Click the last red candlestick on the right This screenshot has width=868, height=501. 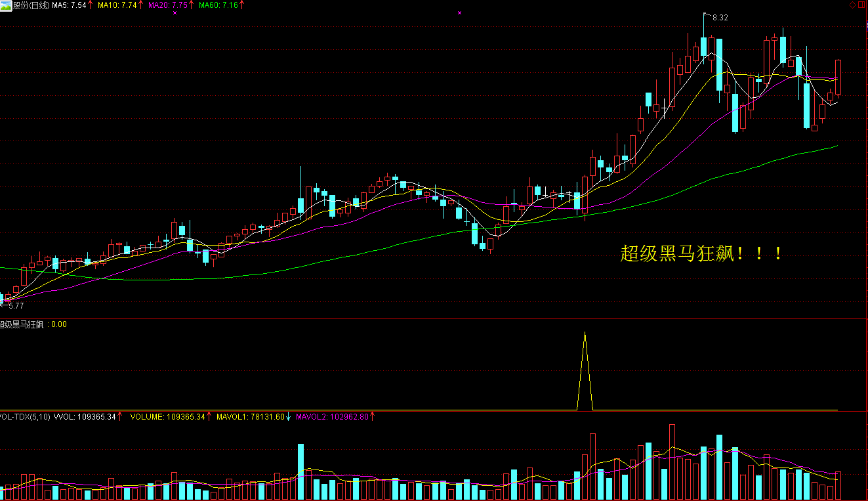point(838,77)
